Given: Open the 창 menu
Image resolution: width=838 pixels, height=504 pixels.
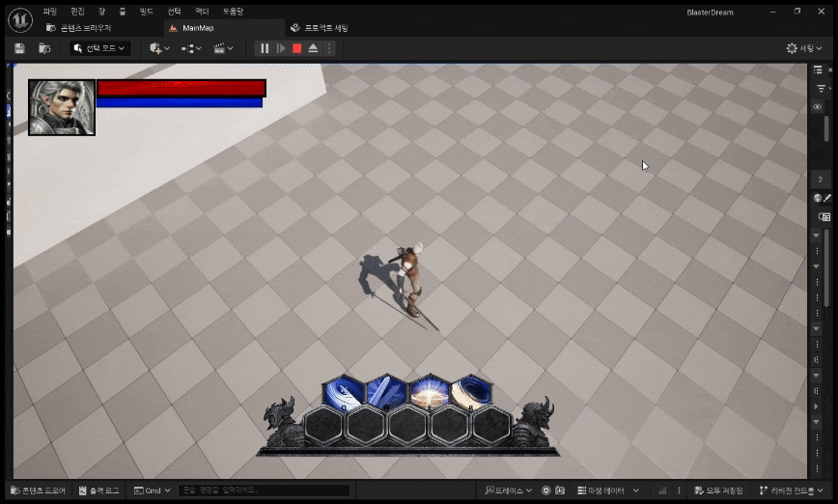Looking at the screenshot, I should [x=101, y=12].
